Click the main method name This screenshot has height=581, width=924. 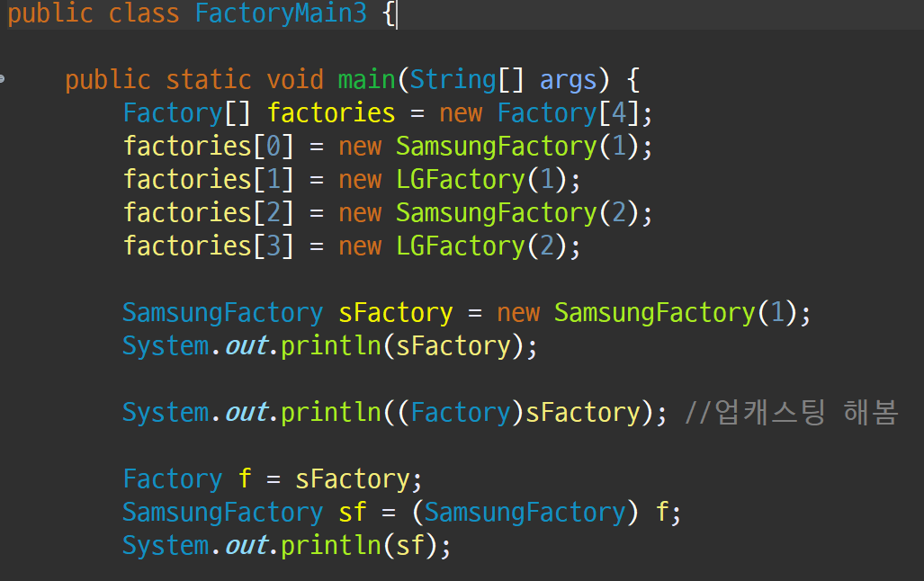[366, 79]
